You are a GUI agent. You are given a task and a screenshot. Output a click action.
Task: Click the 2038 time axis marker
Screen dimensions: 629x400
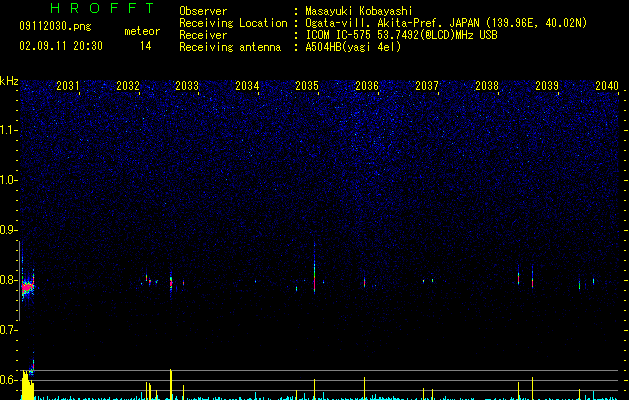point(487,86)
